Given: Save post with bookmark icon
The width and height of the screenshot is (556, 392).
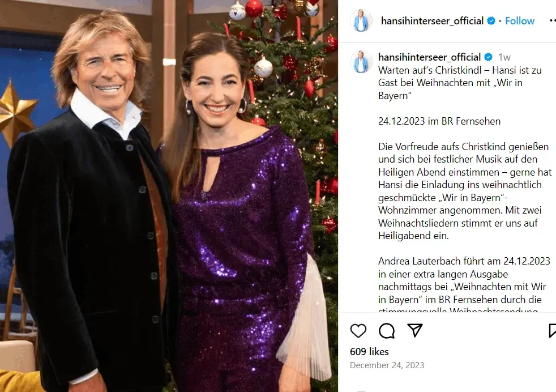Looking at the screenshot, I should (552, 330).
